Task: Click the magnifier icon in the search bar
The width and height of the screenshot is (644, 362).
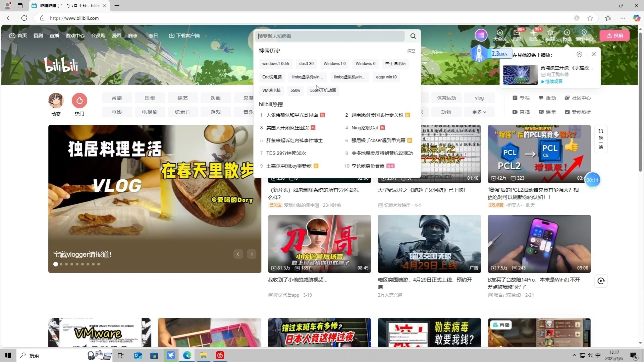Action: click(x=413, y=36)
